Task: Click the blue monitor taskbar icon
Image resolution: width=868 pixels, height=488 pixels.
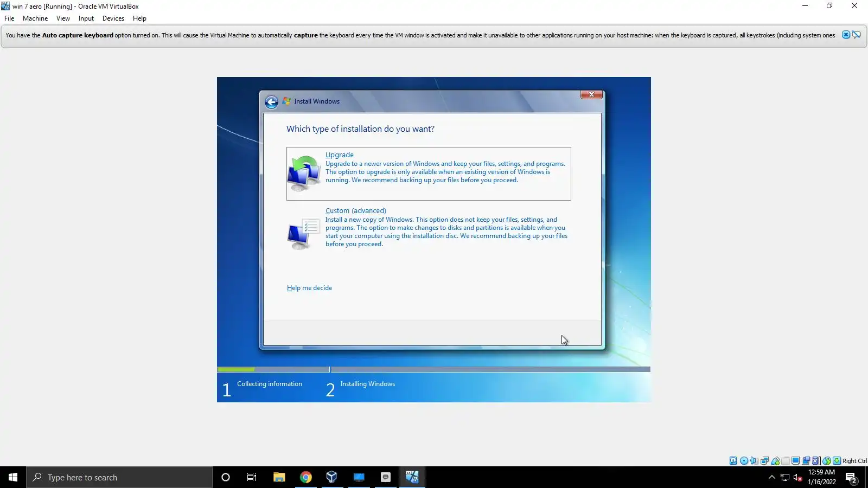Action: coord(359,477)
